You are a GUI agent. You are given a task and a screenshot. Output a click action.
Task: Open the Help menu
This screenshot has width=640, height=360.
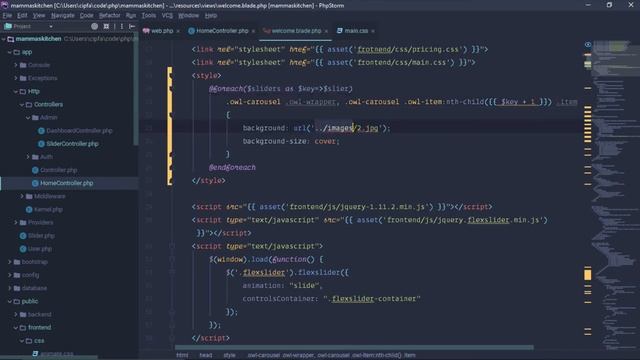[x=211, y=16]
